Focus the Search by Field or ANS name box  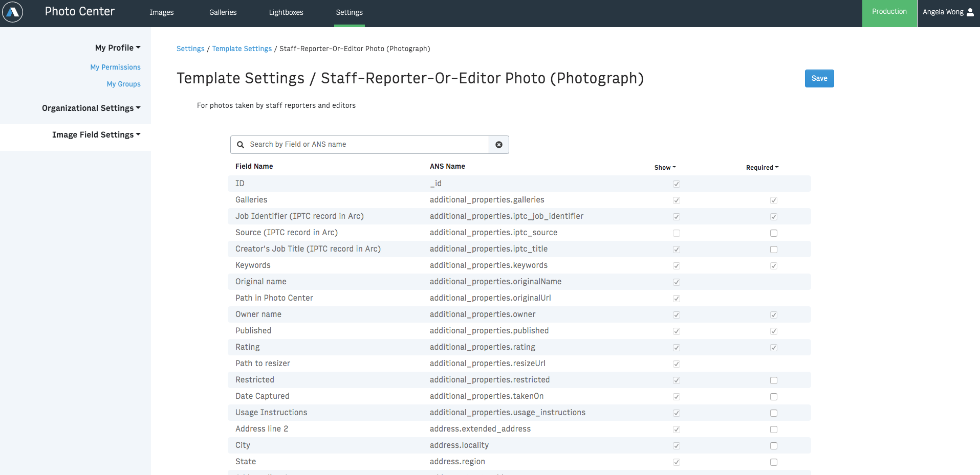pos(360,145)
